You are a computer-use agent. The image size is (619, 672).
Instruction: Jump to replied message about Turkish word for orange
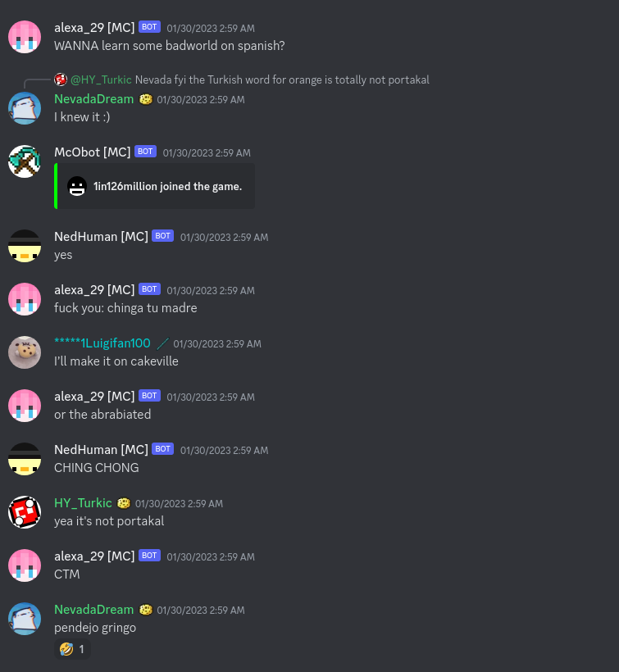pyautogui.click(x=282, y=79)
